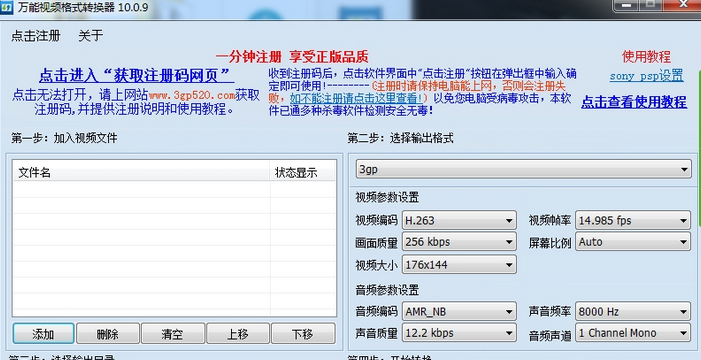The image size is (701, 360).
Task: Click the 添加 button
Action: tap(43, 334)
